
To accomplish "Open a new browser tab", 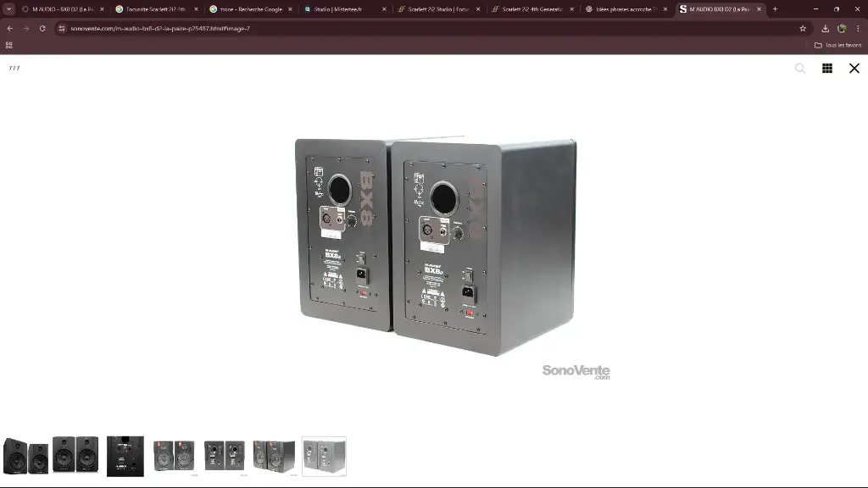I will point(775,9).
